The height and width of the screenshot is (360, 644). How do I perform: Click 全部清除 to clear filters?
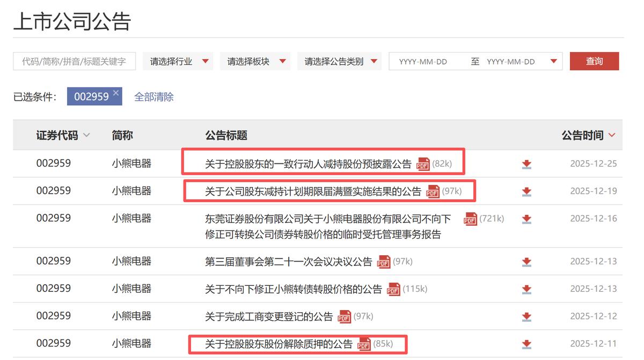pos(154,97)
